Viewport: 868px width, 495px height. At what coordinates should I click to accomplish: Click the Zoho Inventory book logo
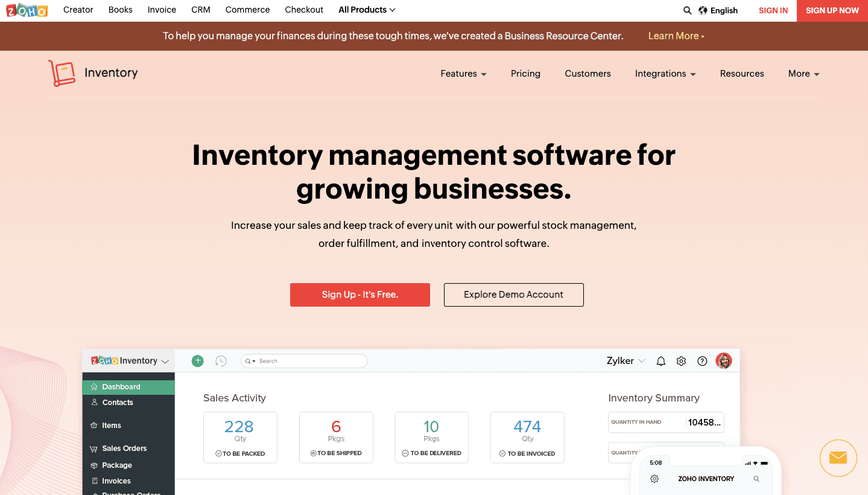(61, 72)
